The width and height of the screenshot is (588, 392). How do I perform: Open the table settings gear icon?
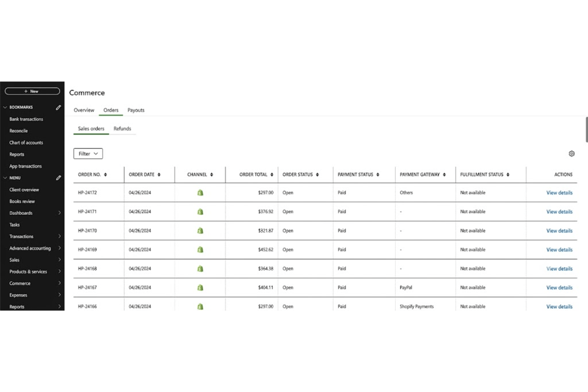click(571, 154)
